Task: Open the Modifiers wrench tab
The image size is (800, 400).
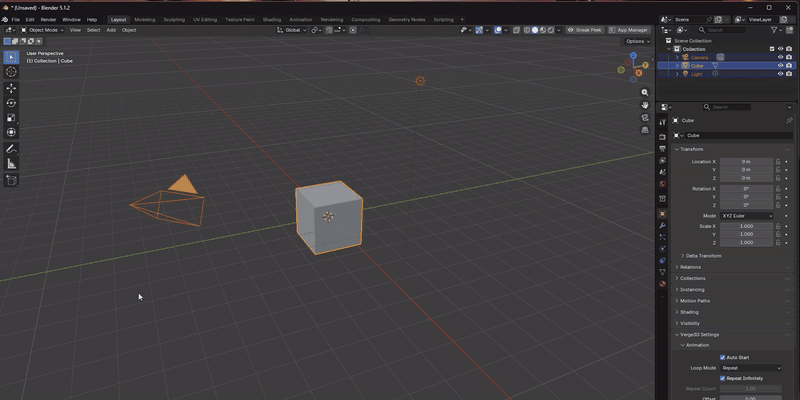Action: (x=662, y=226)
